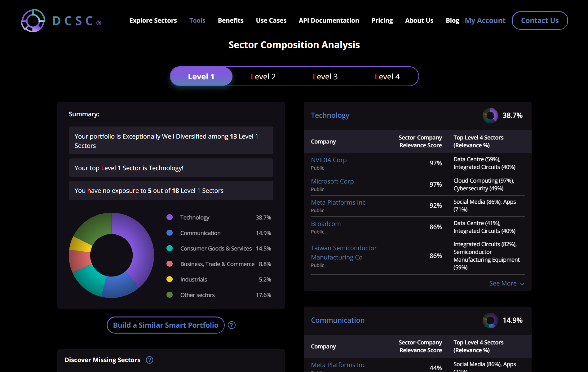Click the 'Your top Level 1 Sector is Technology!' summary
This screenshot has height=372, width=588.
171,168
